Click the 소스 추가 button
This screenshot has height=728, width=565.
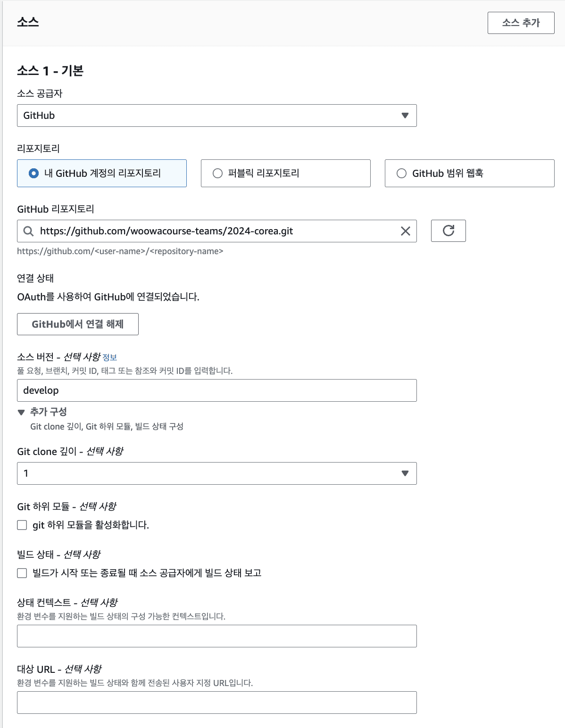point(521,23)
